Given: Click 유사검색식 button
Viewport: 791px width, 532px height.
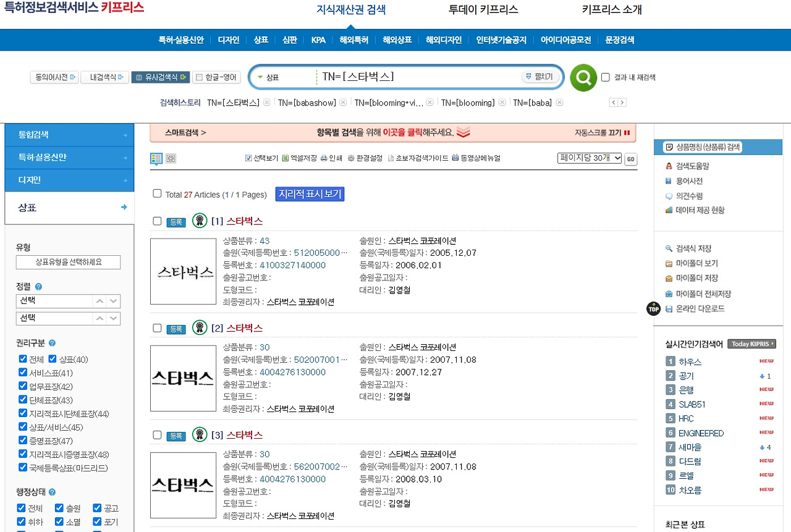Looking at the screenshot, I should [x=160, y=77].
